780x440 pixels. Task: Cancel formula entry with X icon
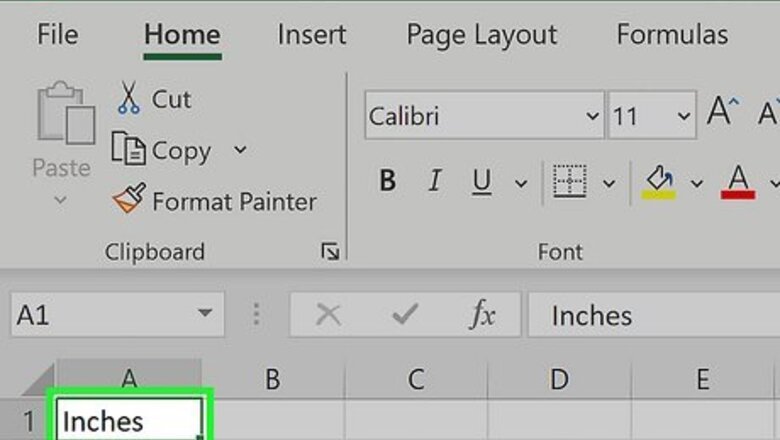pyautogui.click(x=328, y=315)
